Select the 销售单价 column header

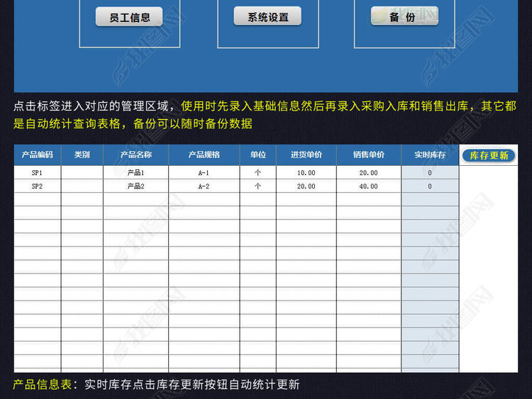tap(368, 155)
